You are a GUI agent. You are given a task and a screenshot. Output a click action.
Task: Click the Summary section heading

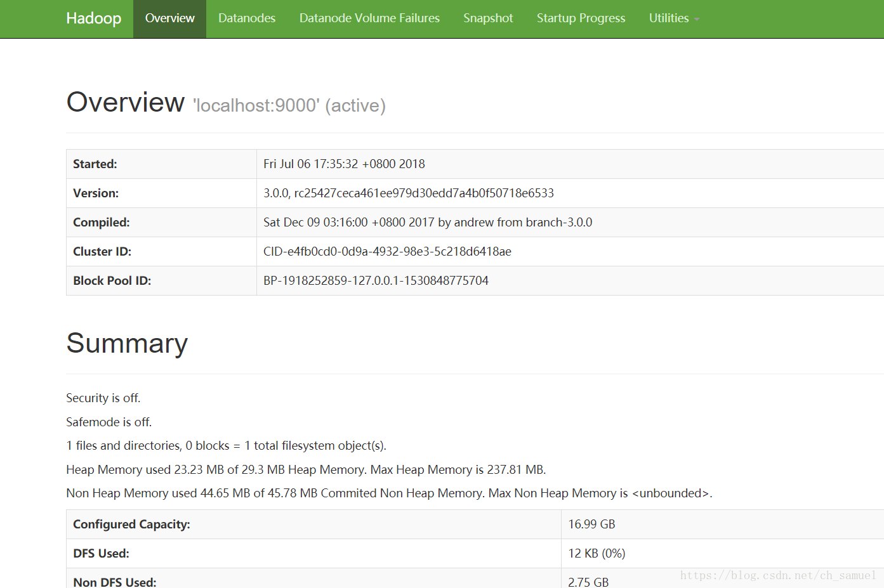127,343
